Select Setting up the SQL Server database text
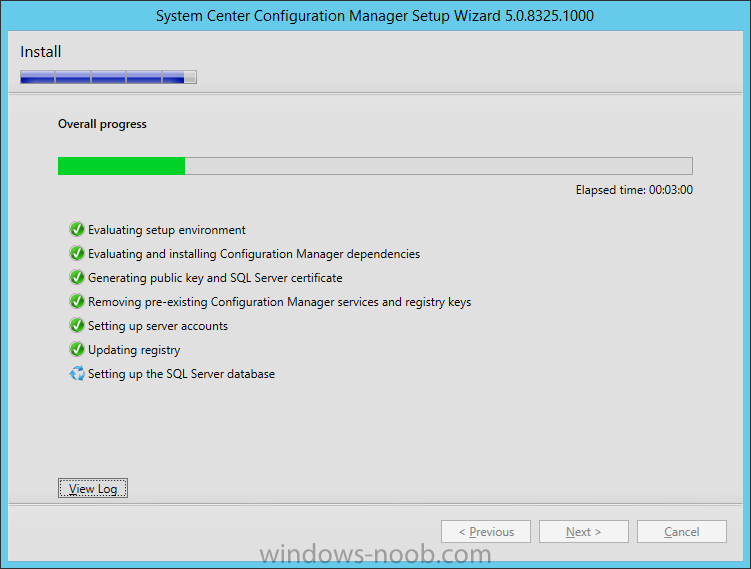 pyautogui.click(x=182, y=374)
